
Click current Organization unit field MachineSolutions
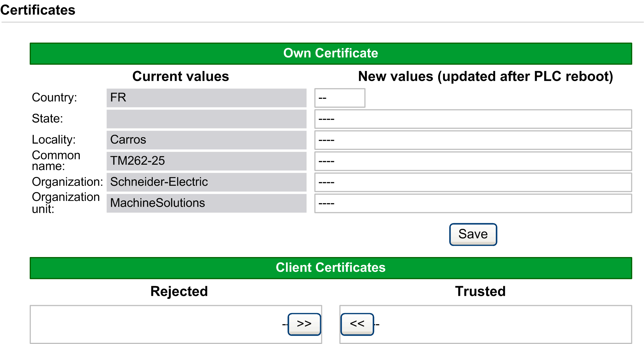click(206, 203)
